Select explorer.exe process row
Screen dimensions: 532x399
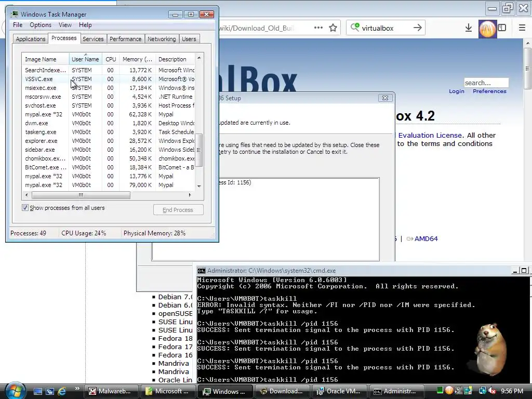109,141
